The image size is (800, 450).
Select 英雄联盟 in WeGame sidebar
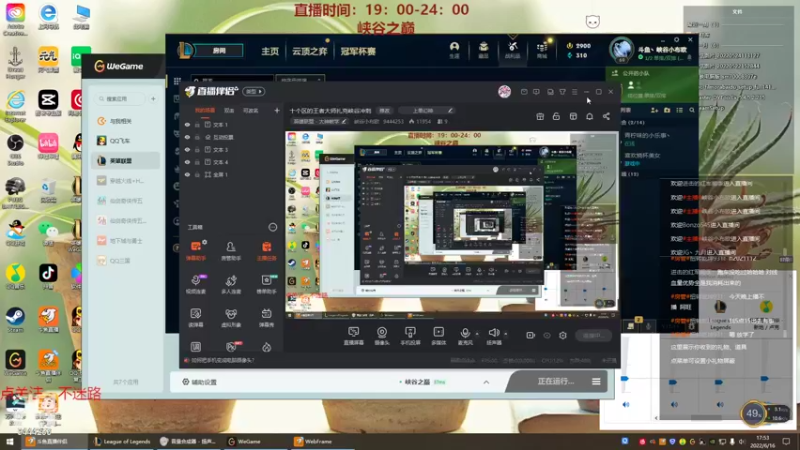(126, 161)
